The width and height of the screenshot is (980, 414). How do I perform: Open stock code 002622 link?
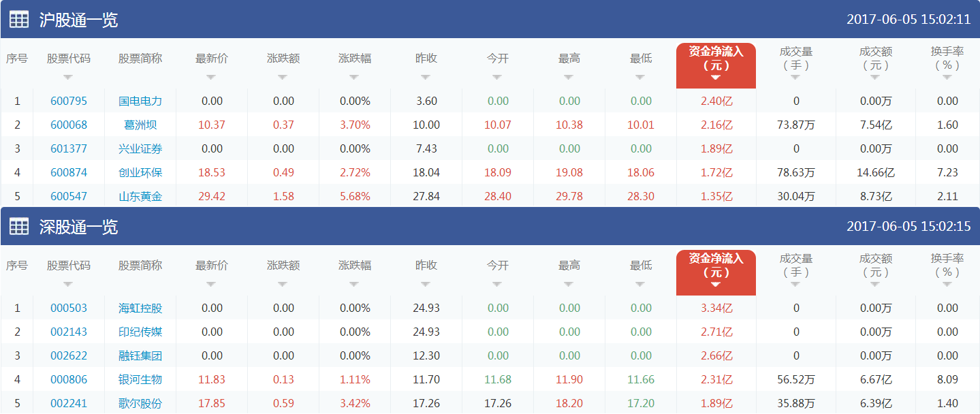[x=69, y=355]
